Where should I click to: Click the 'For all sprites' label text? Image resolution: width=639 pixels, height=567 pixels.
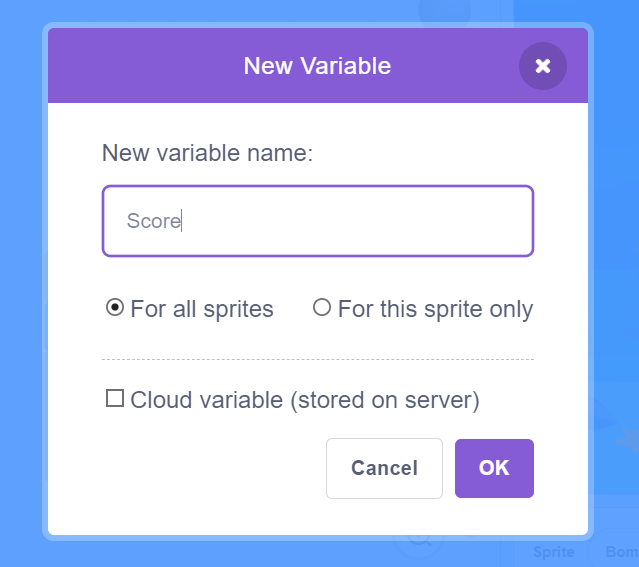click(202, 309)
